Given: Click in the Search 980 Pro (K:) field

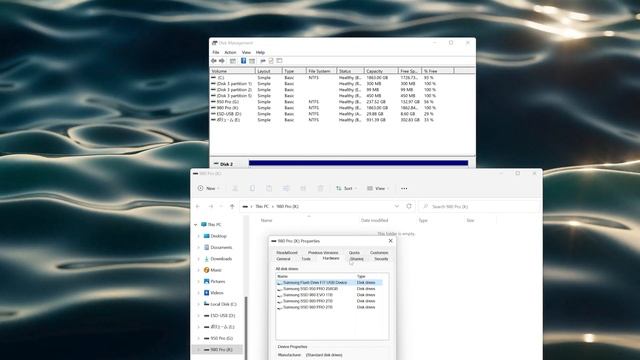Looking at the screenshot, I should 480,207.
